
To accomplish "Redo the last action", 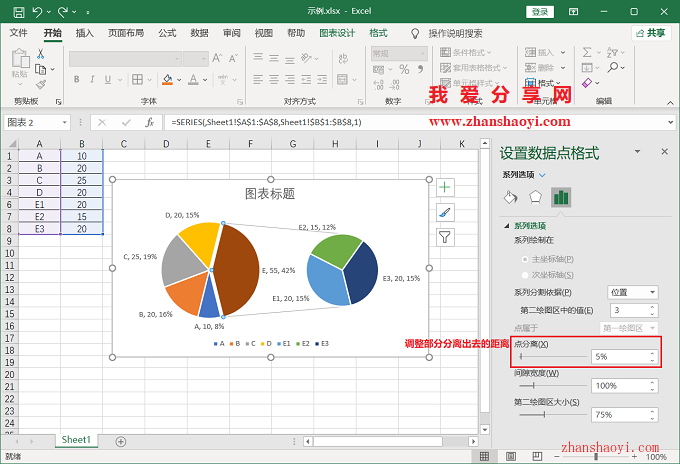I will coord(63,12).
